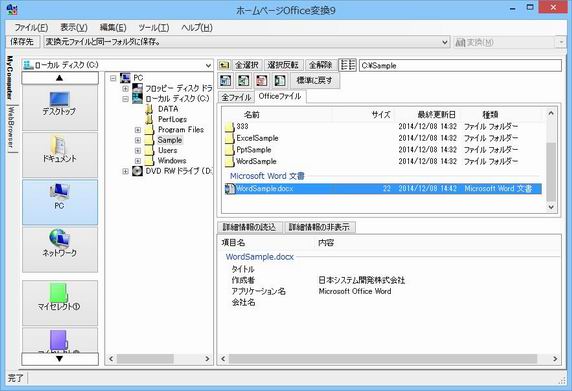
Task: Filter by Word files icon
Action: click(226, 80)
